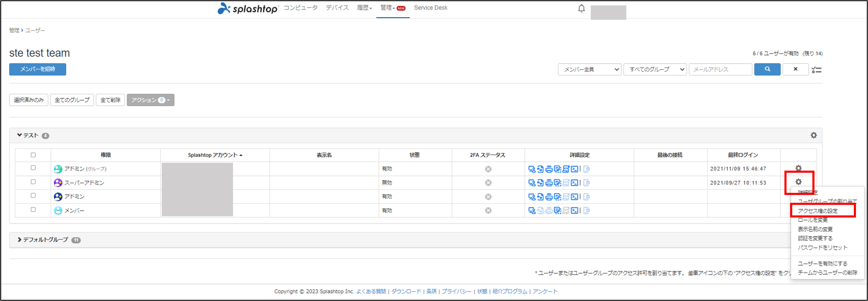Click the メンバー light-blue avatar icon
Screen dimensions: 868x301
coord(58,211)
